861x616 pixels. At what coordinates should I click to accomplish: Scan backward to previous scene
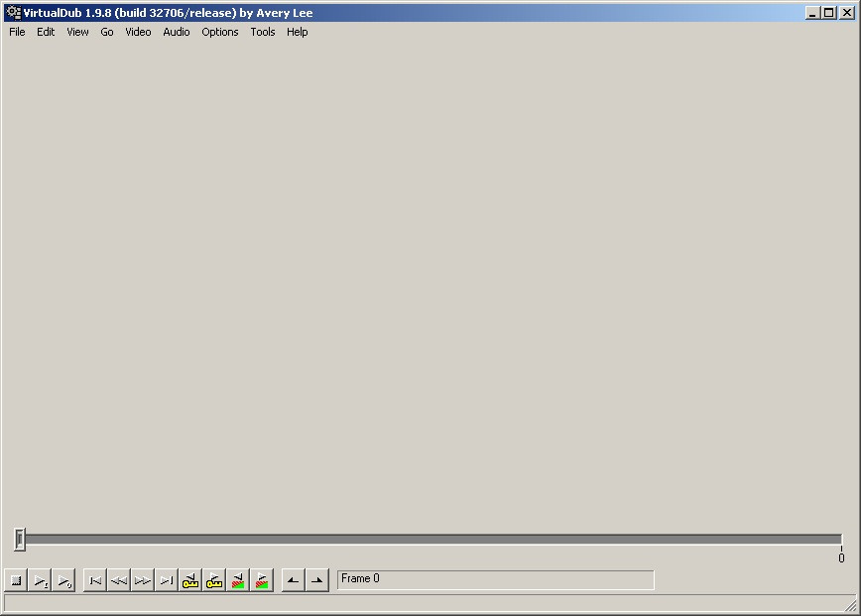238,580
